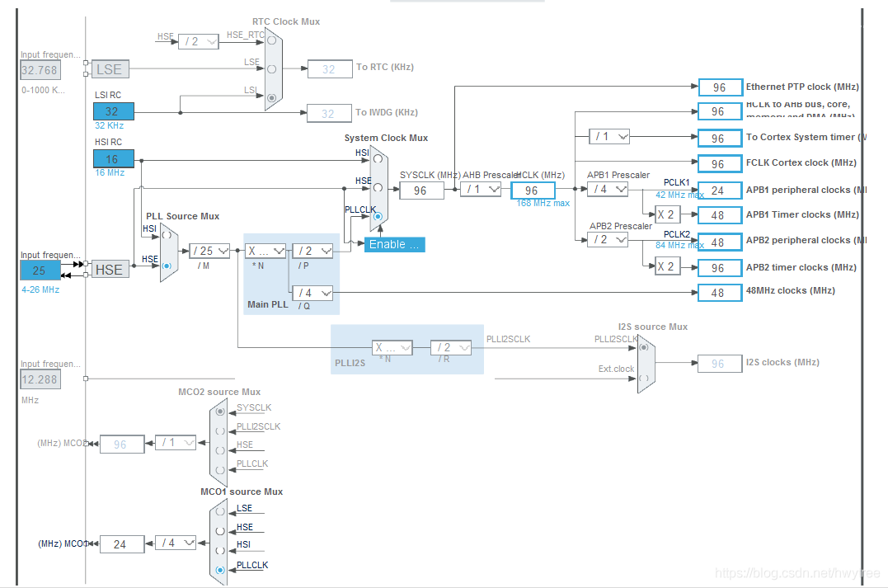This screenshot has width=888, height=588.
Task: Click the LSI RC 32 KHz block
Action: click(x=113, y=111)
